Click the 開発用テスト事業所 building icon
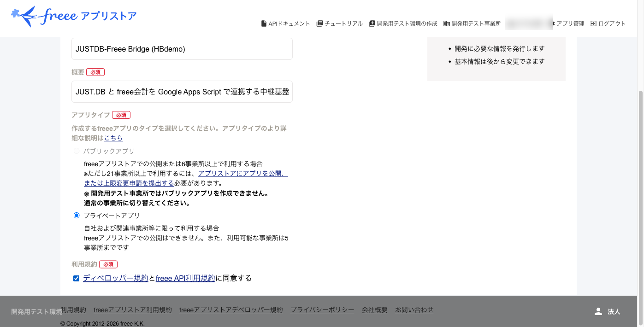644x327 pixels. (446, 23)
